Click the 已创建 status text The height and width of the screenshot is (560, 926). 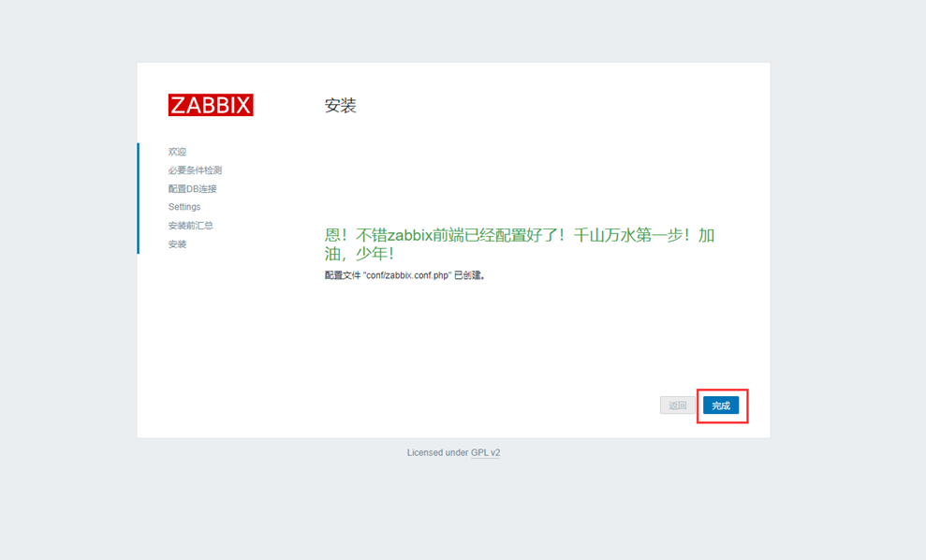[469, 276]
